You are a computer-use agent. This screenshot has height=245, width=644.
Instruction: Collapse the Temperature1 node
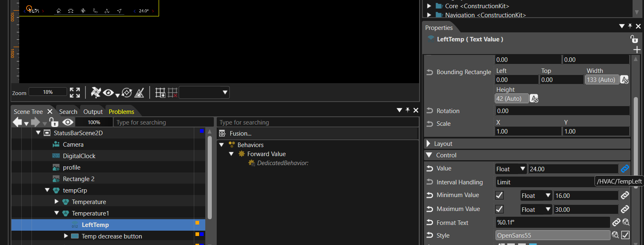click(56, 213)
